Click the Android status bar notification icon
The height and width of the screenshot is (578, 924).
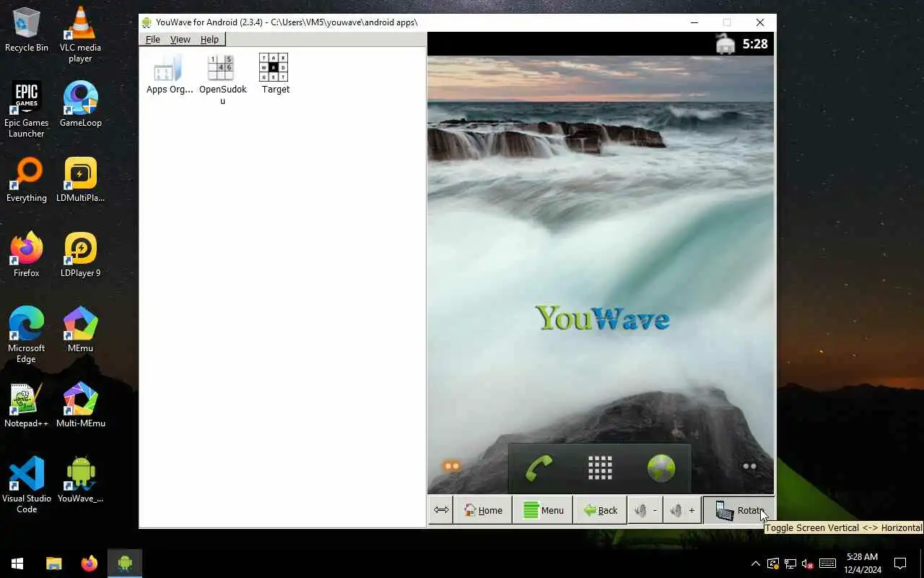(725, 44)
